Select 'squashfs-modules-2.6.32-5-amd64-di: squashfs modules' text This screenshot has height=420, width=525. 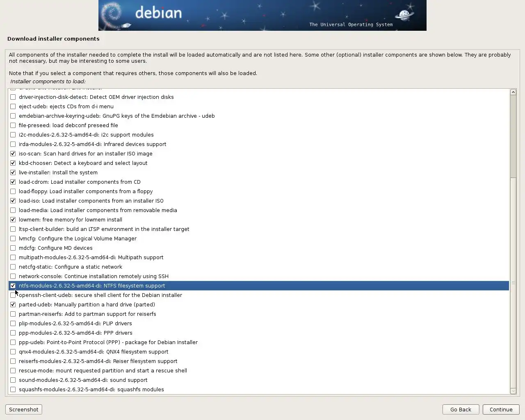91,390
